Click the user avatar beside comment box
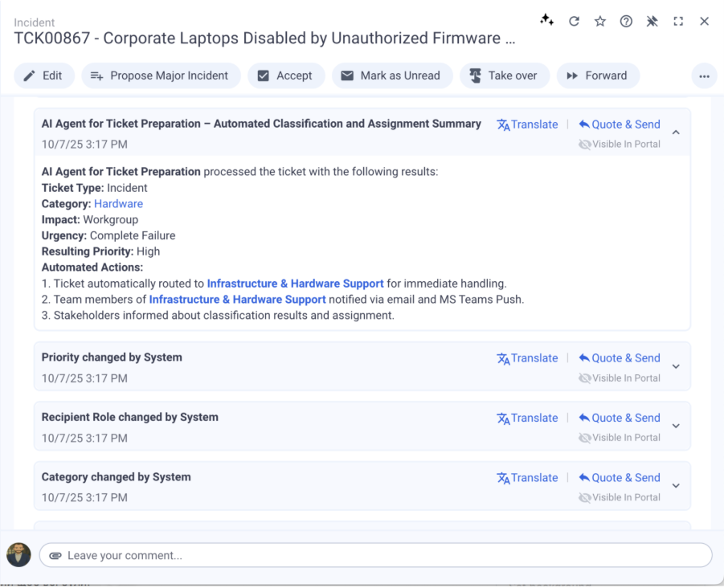 pyautogui.click(x=18, y=555)
